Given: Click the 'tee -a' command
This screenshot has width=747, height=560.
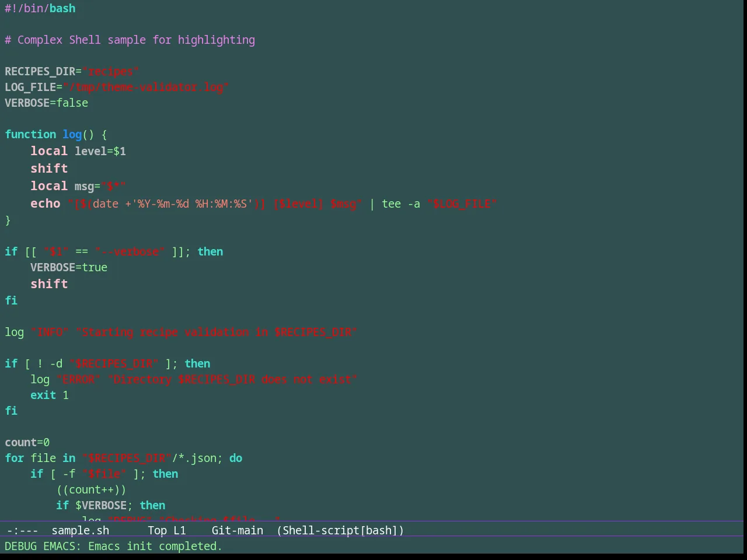Looking at the screenshot, I should (x=401, y=204).
